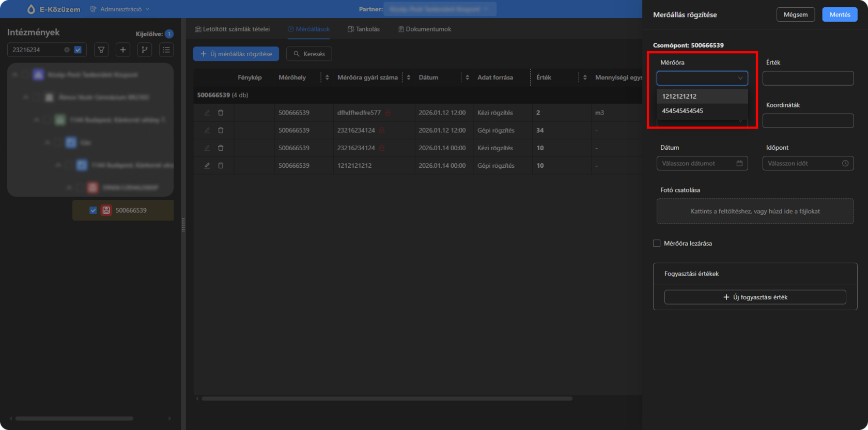The image size is (868, 430).
Task: Open the Dokumentumok tab
Action: (425, 29)
